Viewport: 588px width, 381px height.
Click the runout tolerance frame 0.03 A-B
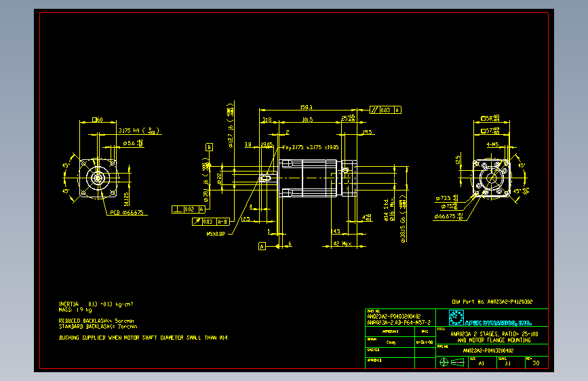click(211, 222)
